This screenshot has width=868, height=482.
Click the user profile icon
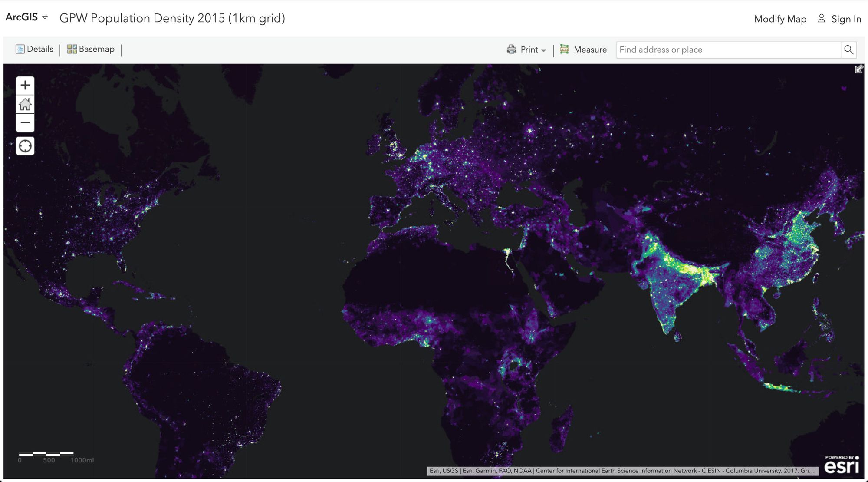point(821,19)
